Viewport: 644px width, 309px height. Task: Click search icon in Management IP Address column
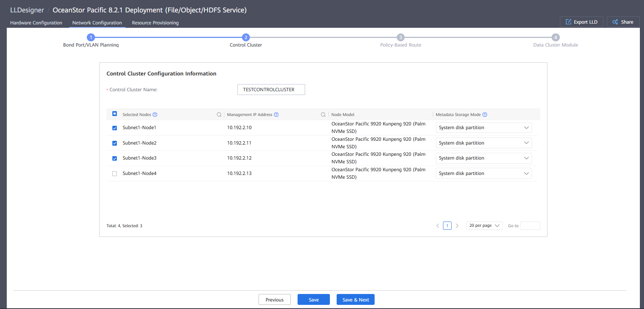pos(323,115)
